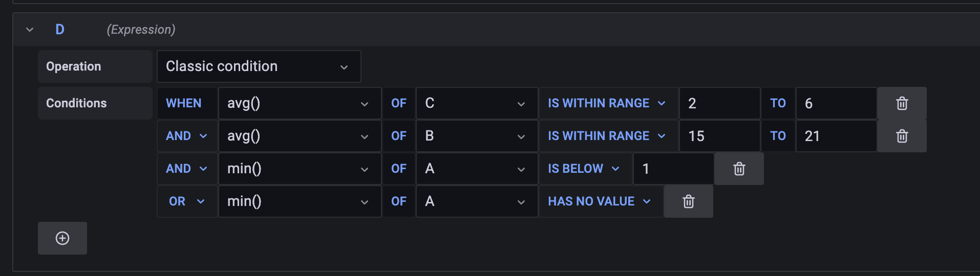Open the Operation Classic condition dropdown
Screen dimensions: 980x276
(259, 66)
